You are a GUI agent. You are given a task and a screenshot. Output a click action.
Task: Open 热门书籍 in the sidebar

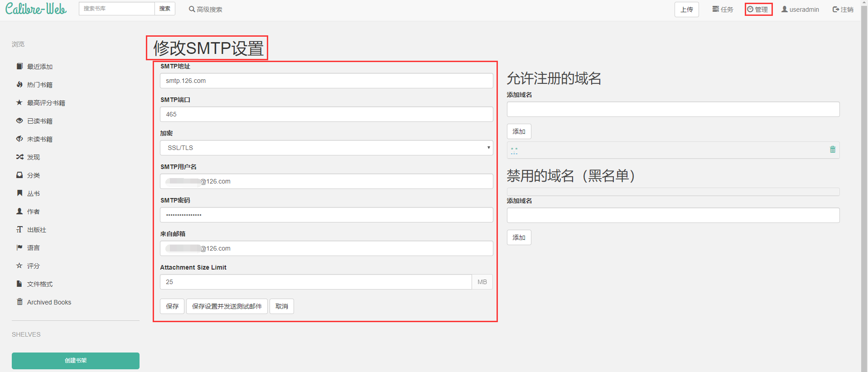point(40,85)
